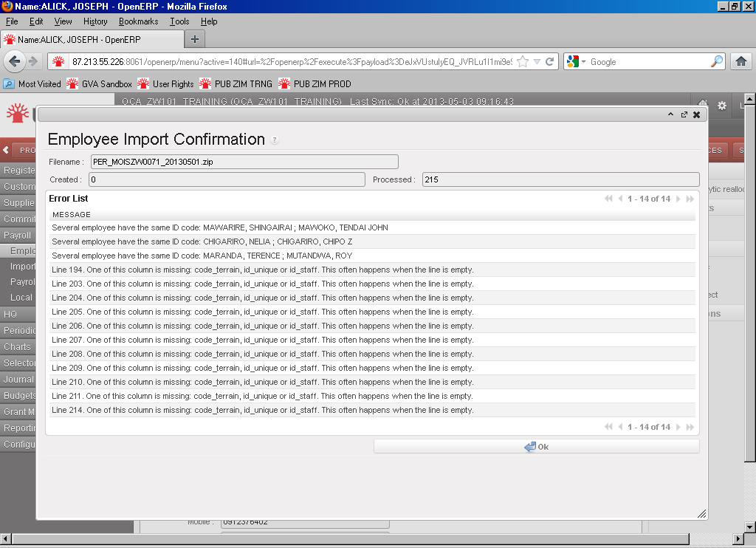Screen dimensions: 756x548
Task: Click the help question mark beside title
Action: tap(275, 140)
